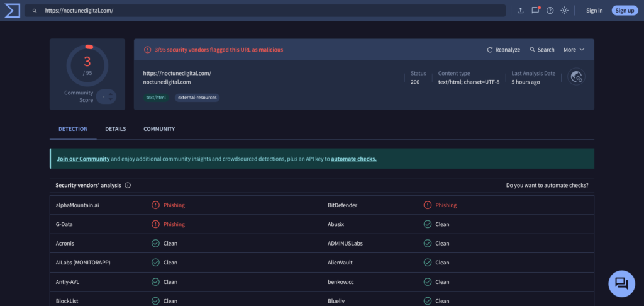Viewport: 644px width, 306px height.
Task: Click the Last Analysis Date 5 hours ago
Action: click(526, 82)
